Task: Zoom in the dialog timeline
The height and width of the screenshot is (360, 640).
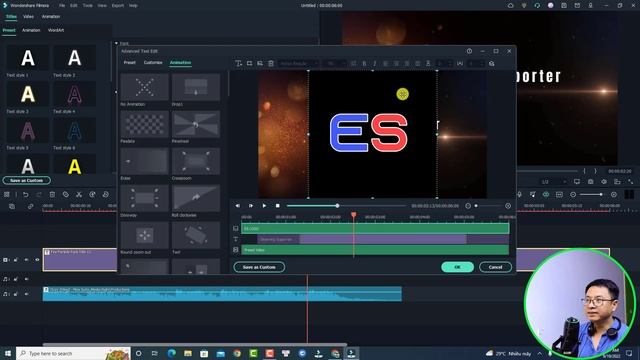Action: (x=508, y=206)
